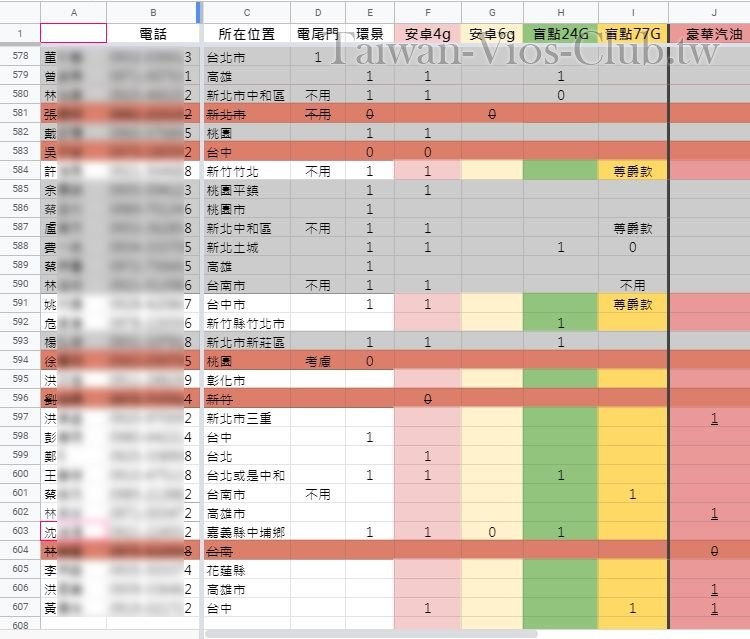The width and height of the screenshot is (750, 639).
Task: Click 不用 in 盲點77G column row 590
Action: point(633,285)
